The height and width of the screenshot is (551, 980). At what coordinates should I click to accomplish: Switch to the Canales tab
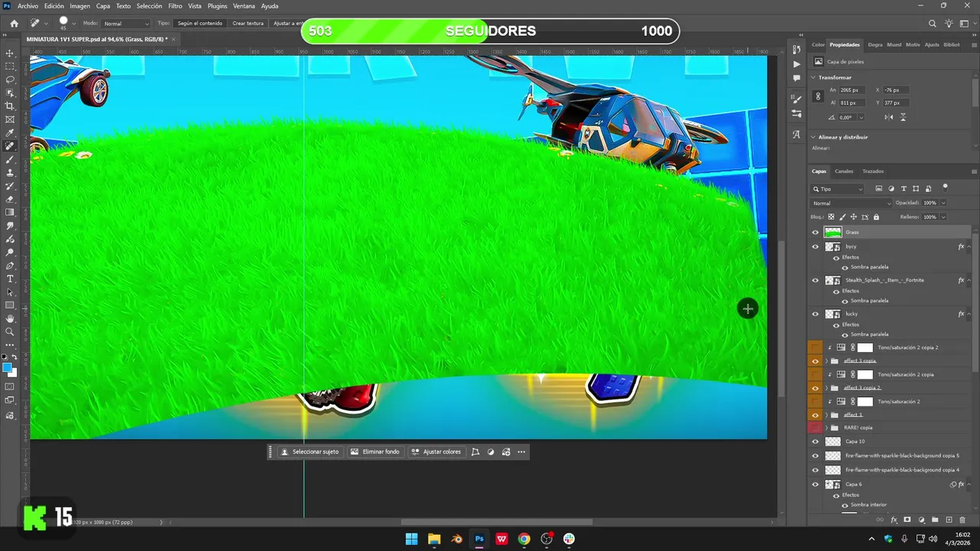844,171
